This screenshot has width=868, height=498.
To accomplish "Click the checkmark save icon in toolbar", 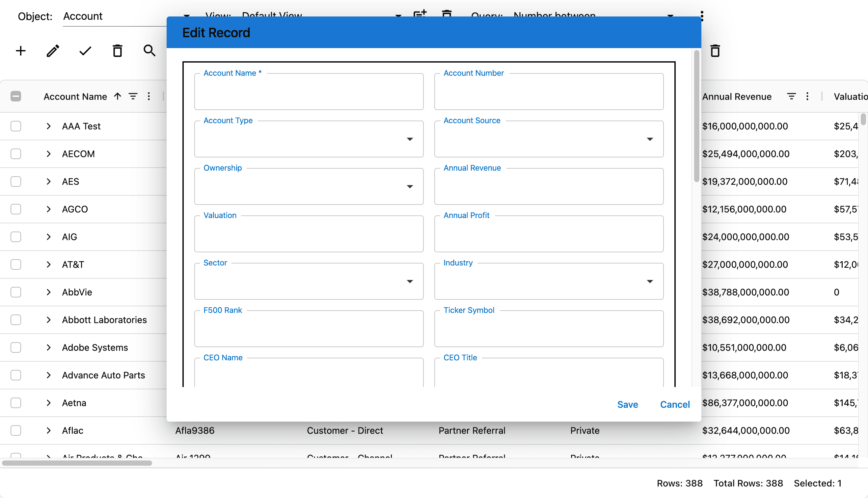I will [85, 51].
